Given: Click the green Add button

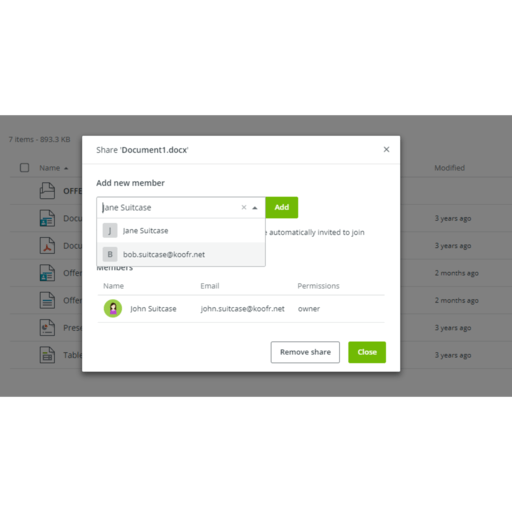Looking at the screenshot, I should 282,207.
